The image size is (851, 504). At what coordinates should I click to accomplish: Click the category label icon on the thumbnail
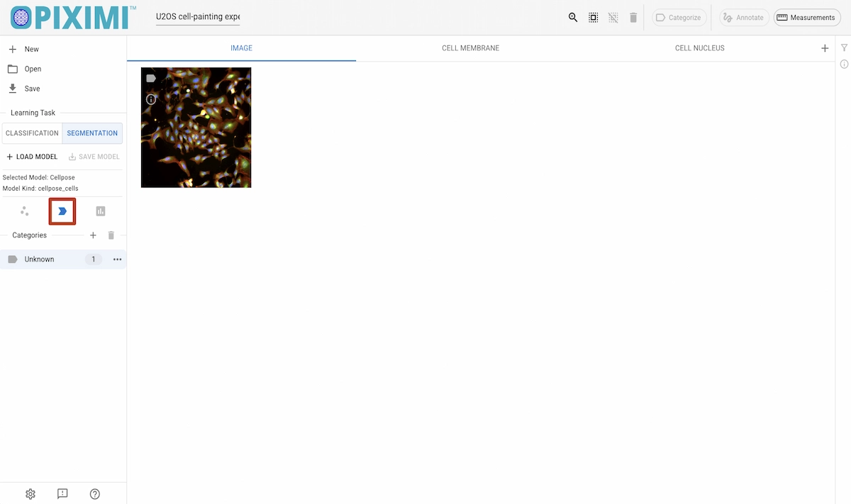[x=151, y=79]
